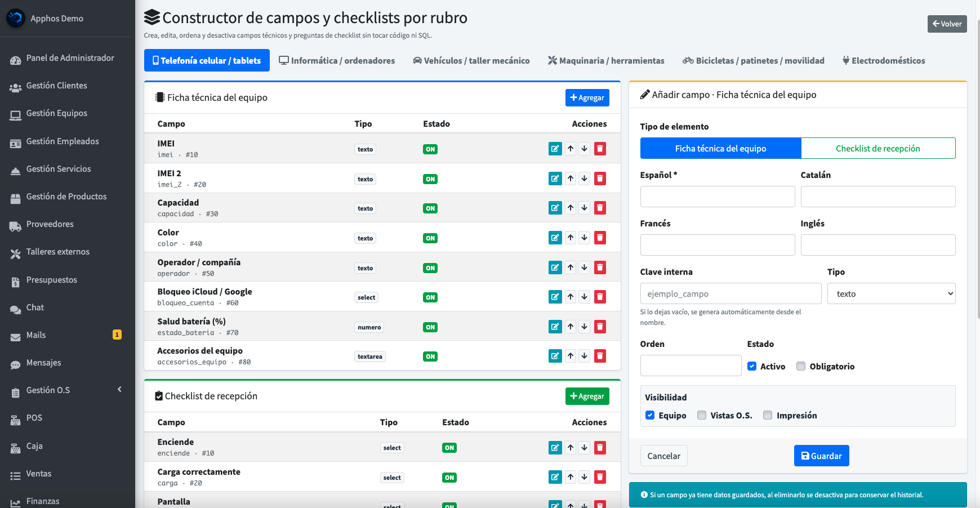Switch to Electrodomésticos tab
This screenshot has height=508, width=980.
pos(884,60)
